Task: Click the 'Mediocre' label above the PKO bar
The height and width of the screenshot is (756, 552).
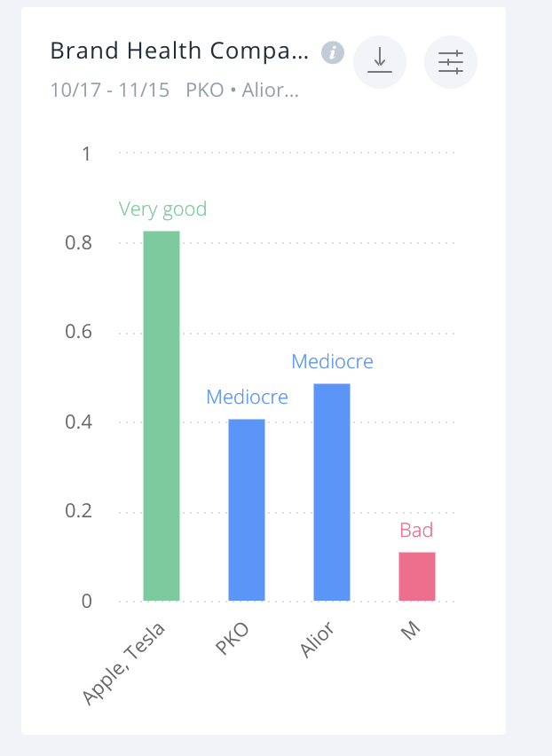Action: (x=247, y=397)
